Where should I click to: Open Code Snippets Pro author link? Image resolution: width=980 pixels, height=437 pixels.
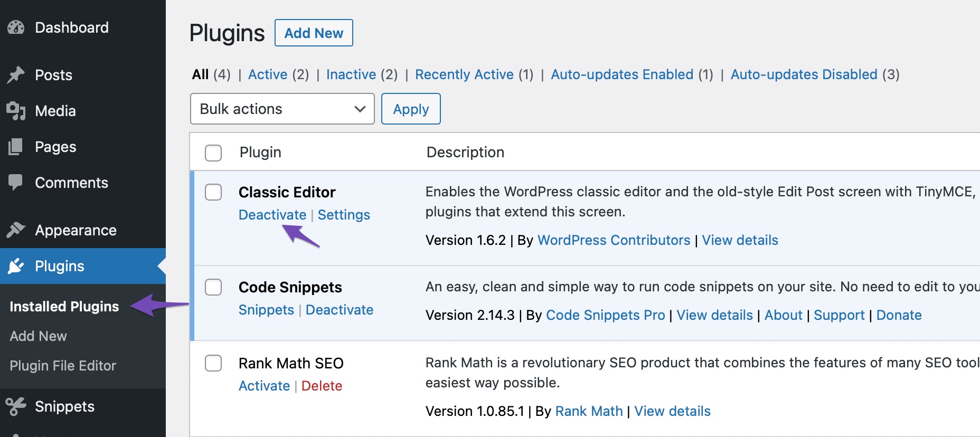[605, 315]
